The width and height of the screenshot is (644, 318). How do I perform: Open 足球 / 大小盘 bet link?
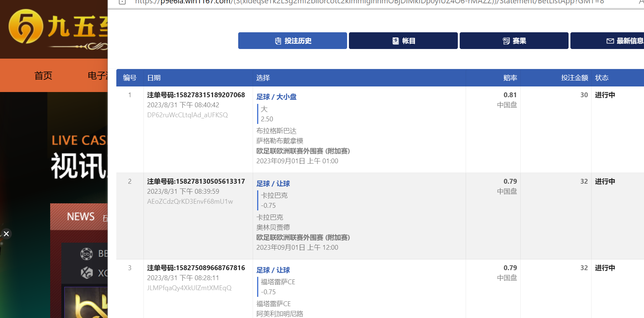click(x=276, y=97)
